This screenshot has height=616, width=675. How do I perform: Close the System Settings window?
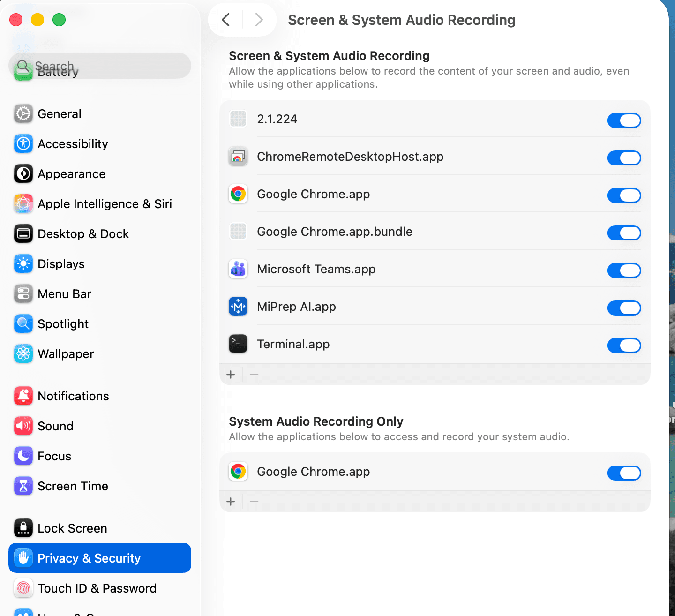(x=16, y=20)
